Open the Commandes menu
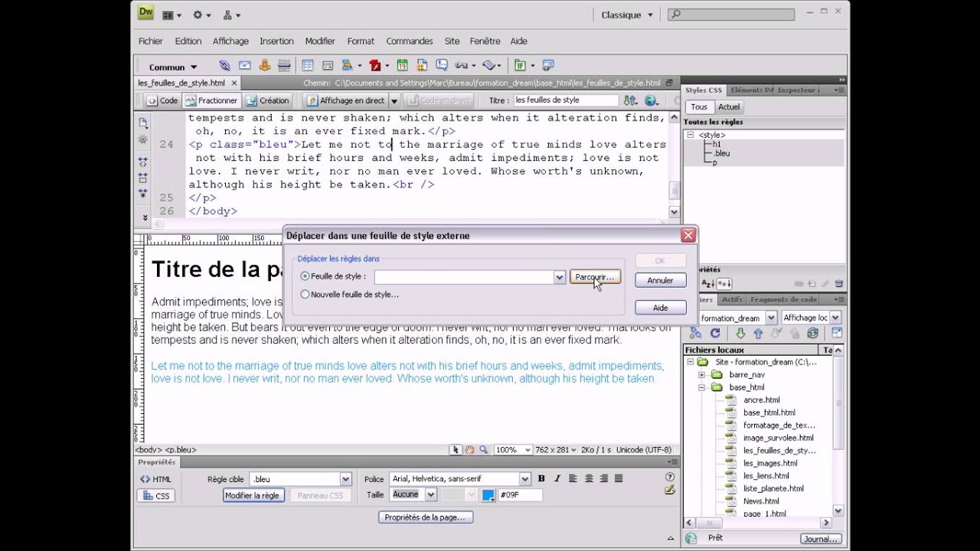The image size is (980, 551). click(x=410, y=41)
